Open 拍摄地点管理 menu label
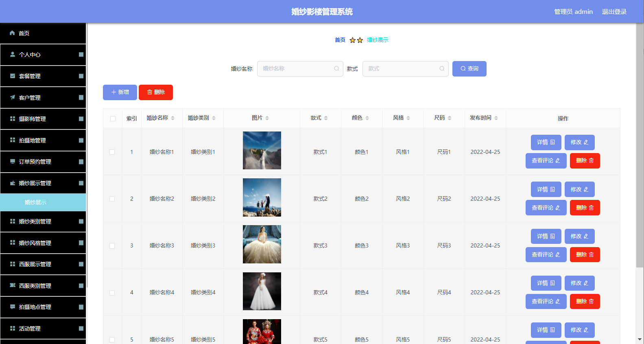The image size is (644, 344). pos(35,307)
